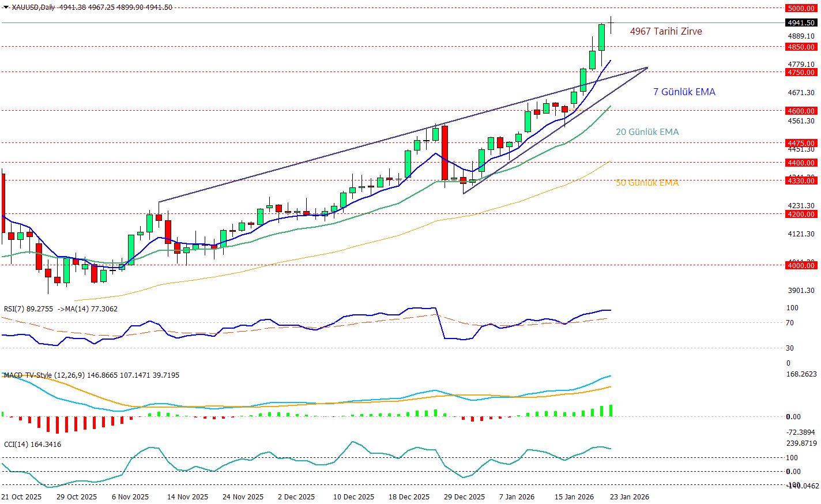The image size is (821, 504).
Task: Click the '4967 Tarihi Zirve' text annotation
Action: point(665,31)
